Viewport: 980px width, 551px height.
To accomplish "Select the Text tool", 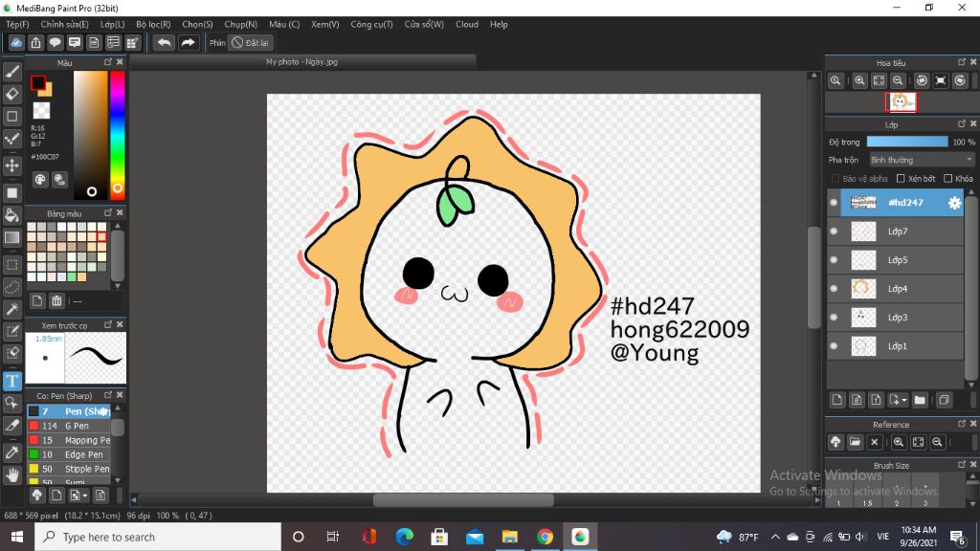I will [11, 381].
